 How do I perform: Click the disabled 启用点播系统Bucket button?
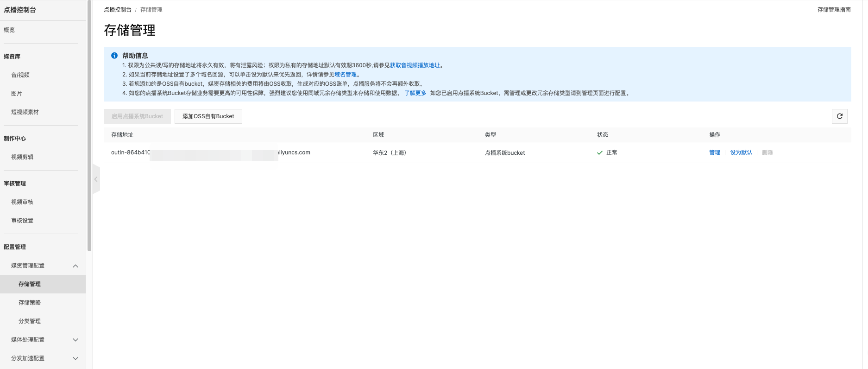pos(137,116)
